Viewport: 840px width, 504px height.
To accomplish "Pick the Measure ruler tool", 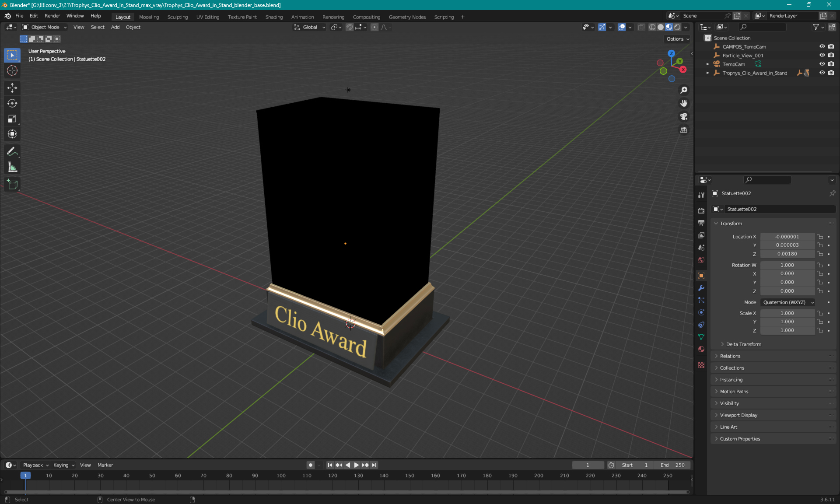I will pos(12,167).
